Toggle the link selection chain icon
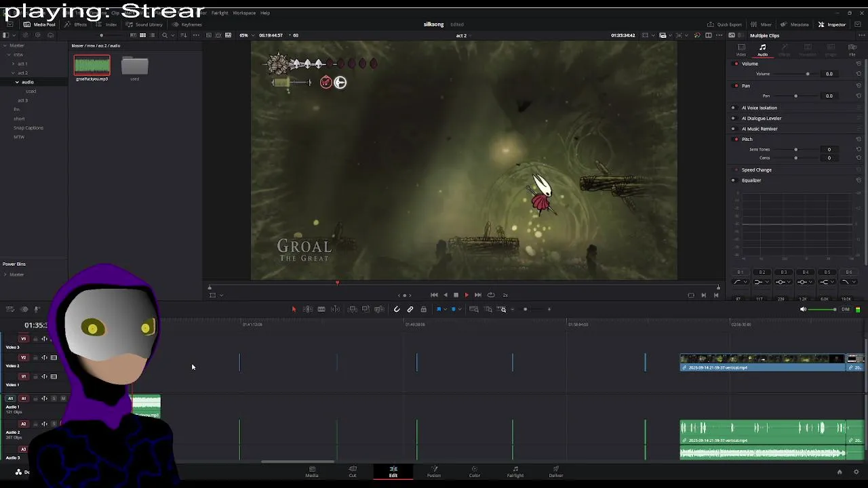 click(410, 309)
